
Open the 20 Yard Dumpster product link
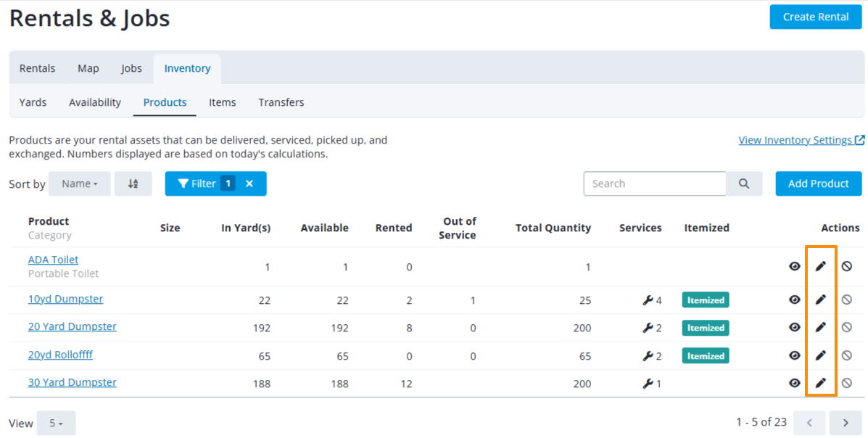(x=72, y=327)
